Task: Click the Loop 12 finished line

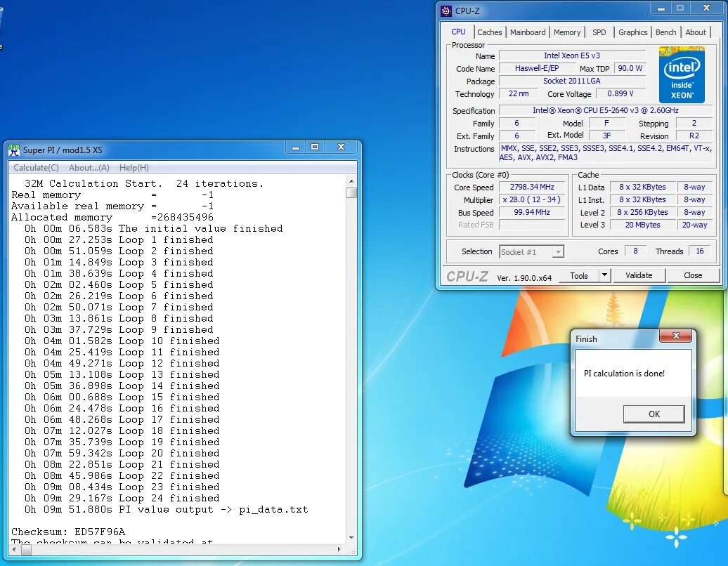Action: click(x=122, y=363)
